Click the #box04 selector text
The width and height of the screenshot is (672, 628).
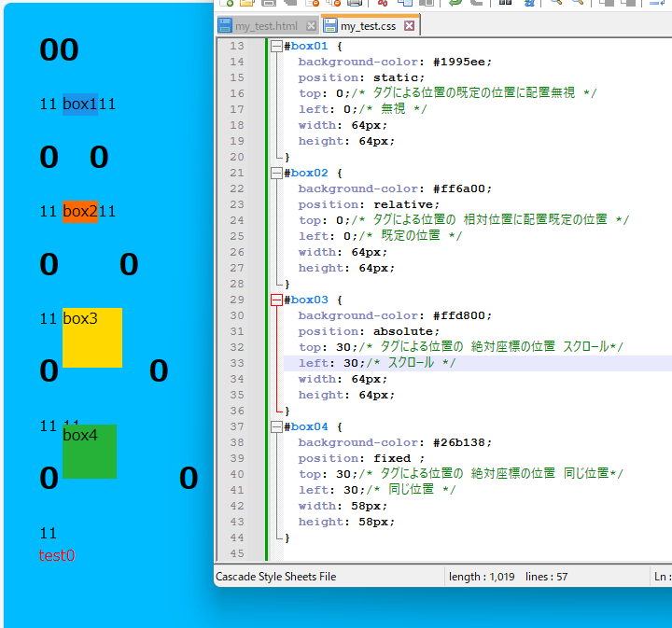[x=306, y=426]
